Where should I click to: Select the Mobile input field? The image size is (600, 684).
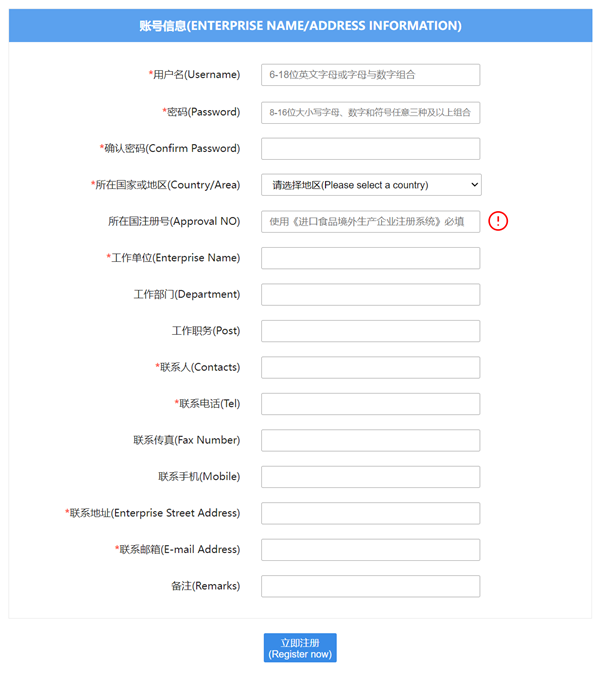pyautogui.click(x=370, y=477)
